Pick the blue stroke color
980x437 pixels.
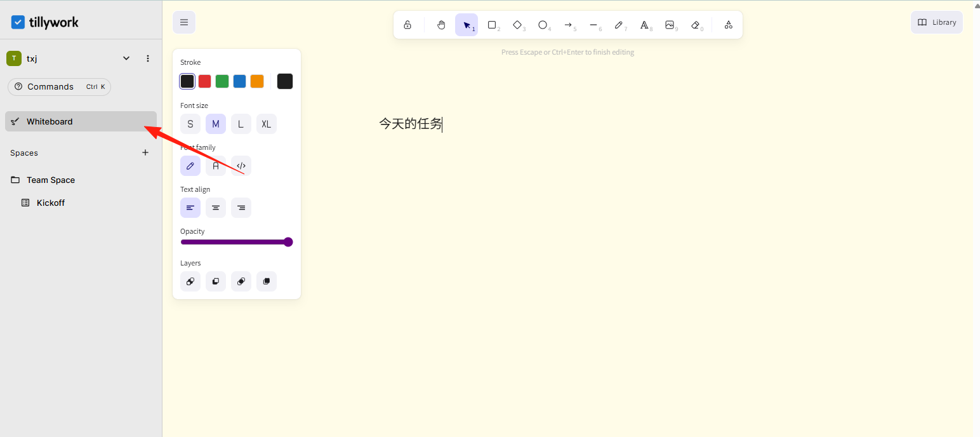pyautogui.click(x=239, y=81)
